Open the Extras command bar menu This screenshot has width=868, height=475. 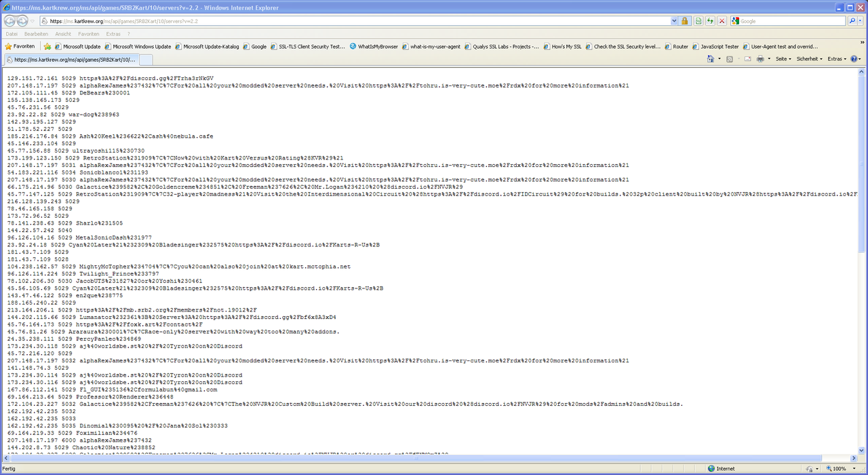tap(837, 59)
